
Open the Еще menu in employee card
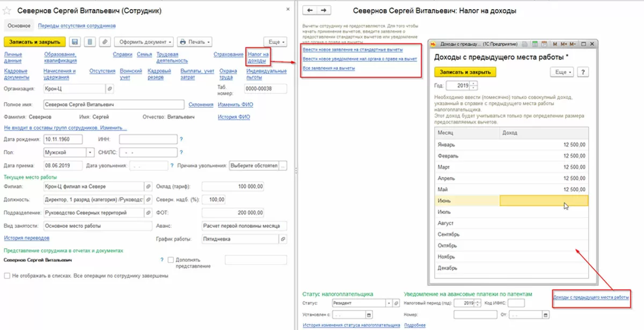(275, 42)
